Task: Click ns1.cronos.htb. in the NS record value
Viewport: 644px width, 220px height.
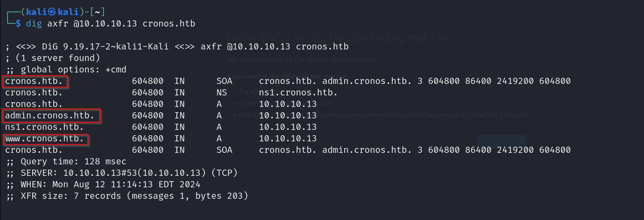Action: click(x=298, y=93)
